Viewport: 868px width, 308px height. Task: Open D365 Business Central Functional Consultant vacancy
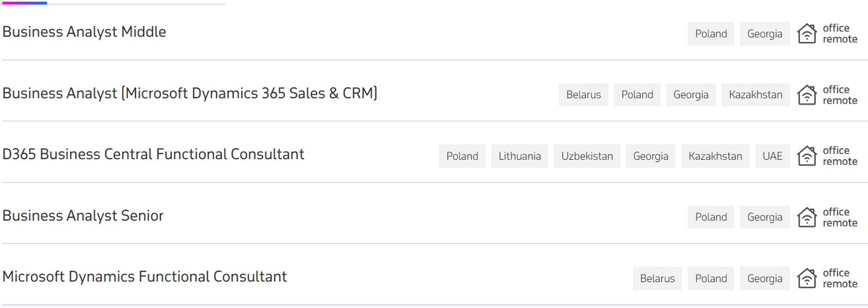(x=153, y=154)
